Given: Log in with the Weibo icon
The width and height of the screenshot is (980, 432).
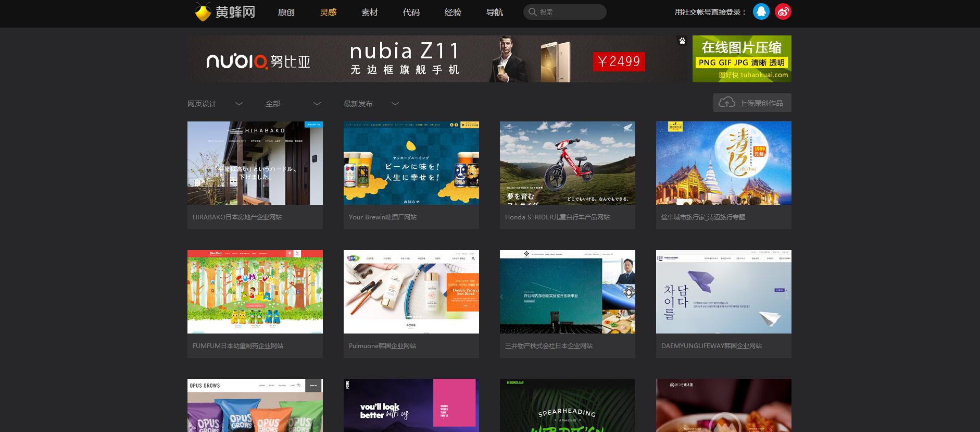Looking at the screenshot, I should (x=783, y=11).
